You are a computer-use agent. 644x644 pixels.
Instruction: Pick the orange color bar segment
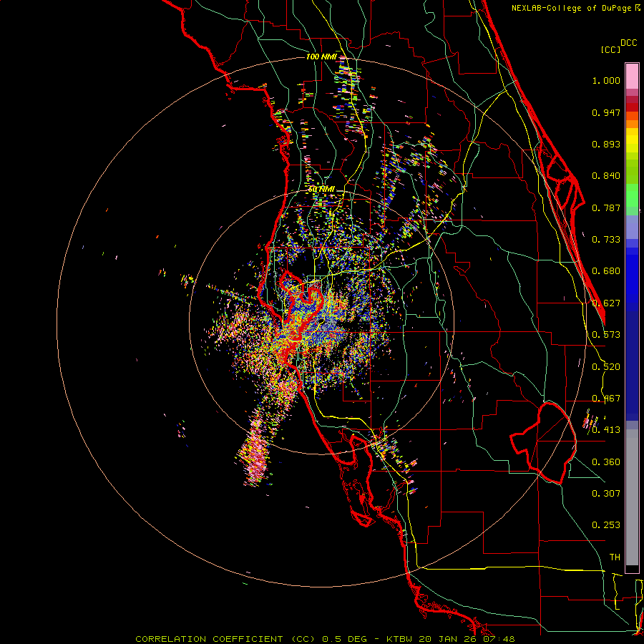click(632, 124)
